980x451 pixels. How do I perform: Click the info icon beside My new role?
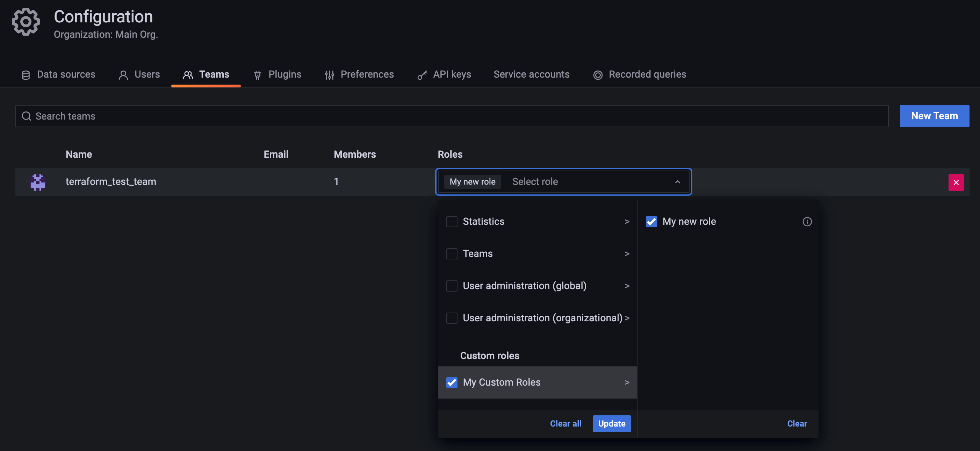coord(807,222)
